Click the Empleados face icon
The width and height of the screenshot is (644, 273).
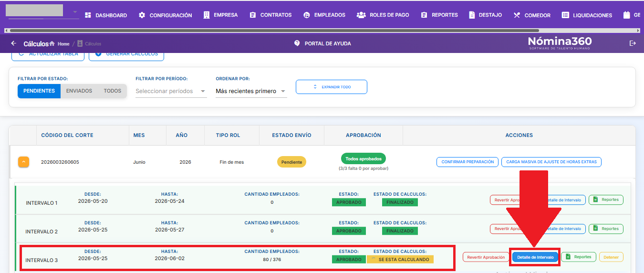tap(307, 15)
